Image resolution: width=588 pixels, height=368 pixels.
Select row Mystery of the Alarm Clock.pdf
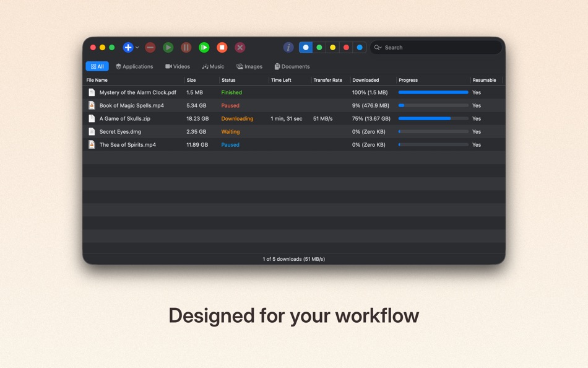coord(294,92)
